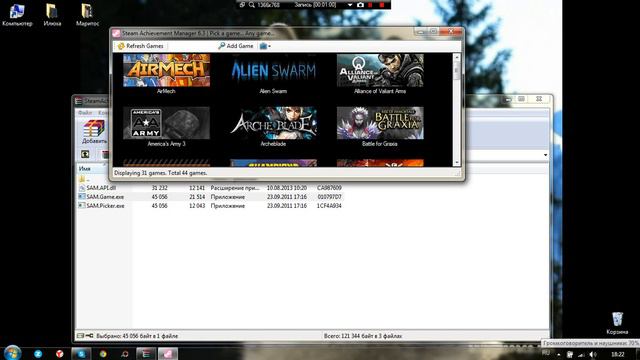Click WinRAR up-one-level folder icon
Viewport: 640px width, 360px height.
pos(85,154)
